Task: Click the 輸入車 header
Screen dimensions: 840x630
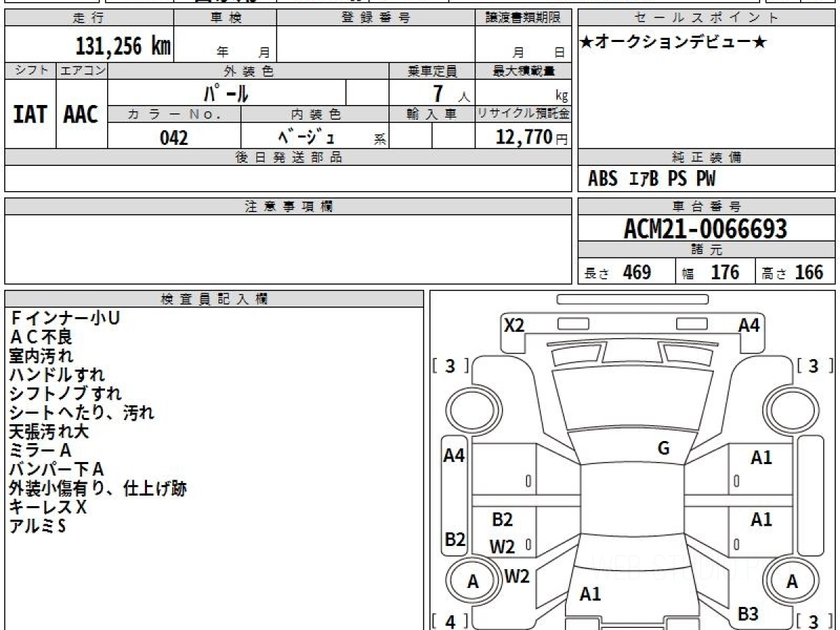Action: (432, 114)
